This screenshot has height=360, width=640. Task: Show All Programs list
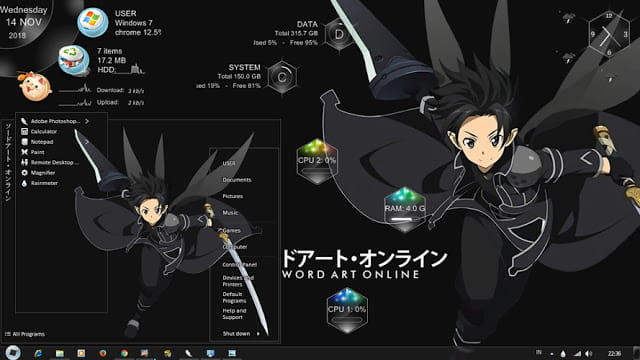pyautogui.click(x=24, y=334)
